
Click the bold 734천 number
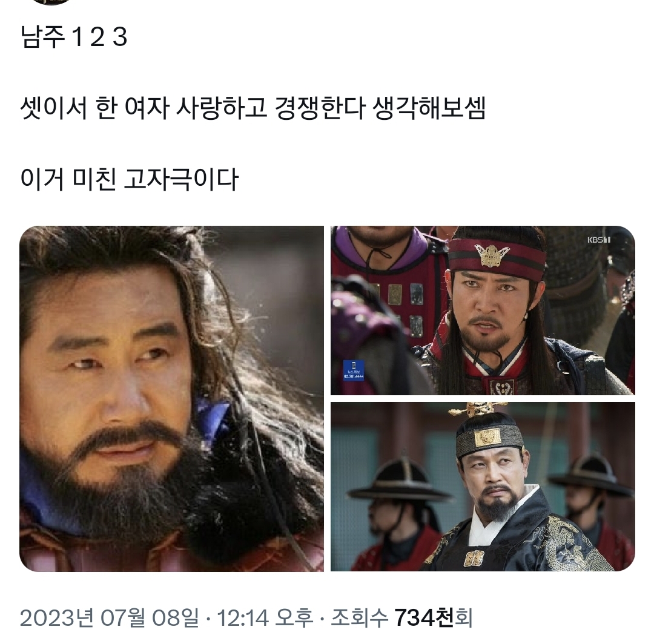click(x=423, y=617)
